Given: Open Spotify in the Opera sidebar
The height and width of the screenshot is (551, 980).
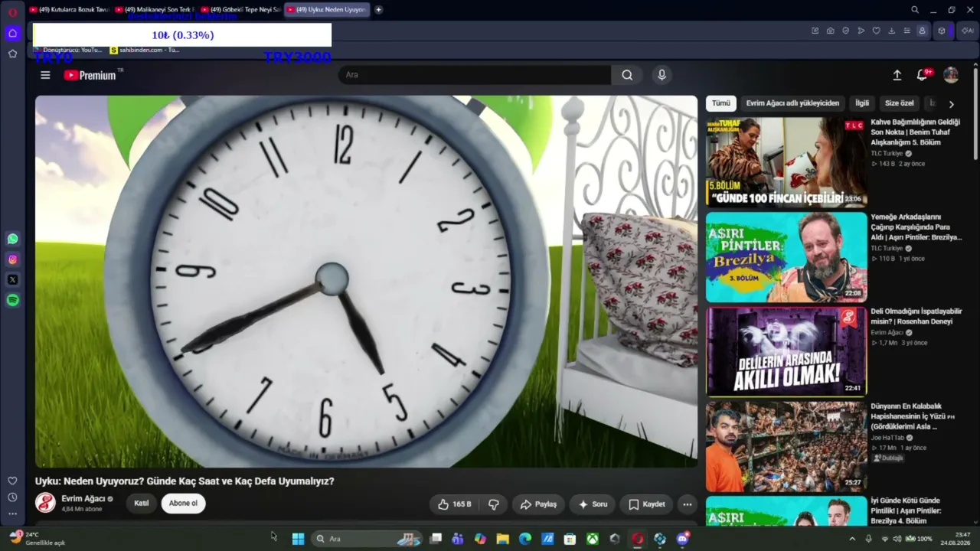Looking at the screenshot, I should pyautogui.click(x=12, y=301).
